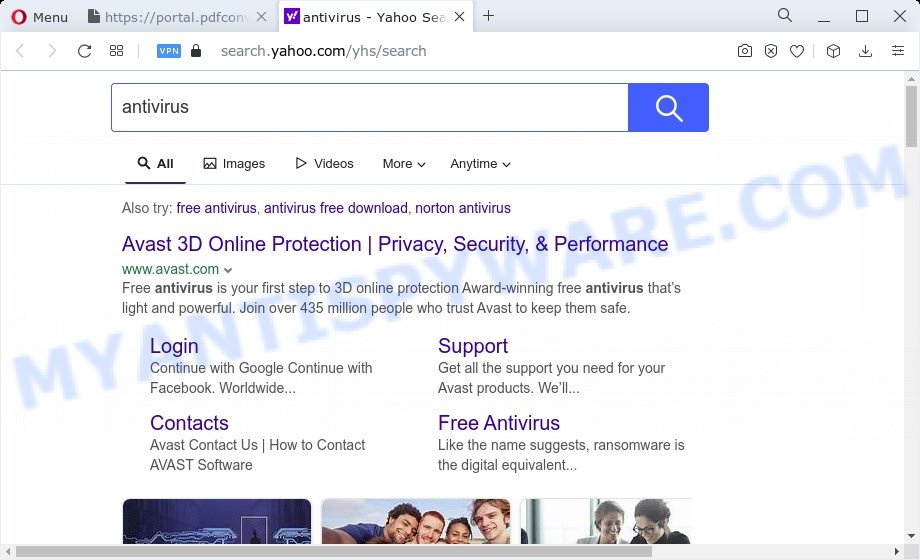Open the Avast Contacts sitelink
The image size is (920, 560).
click(x=189, y=423)
